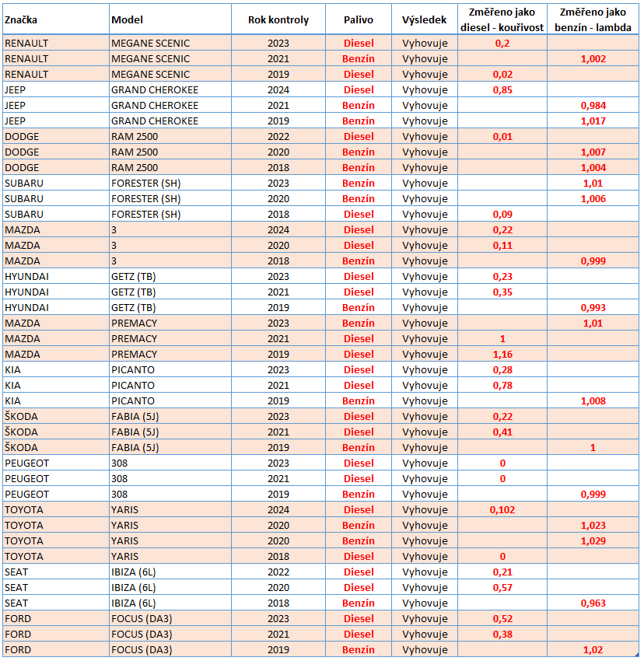Screen dimensions: 644x661
Task: Click the 1,007 lambda value
Action: 593,152
